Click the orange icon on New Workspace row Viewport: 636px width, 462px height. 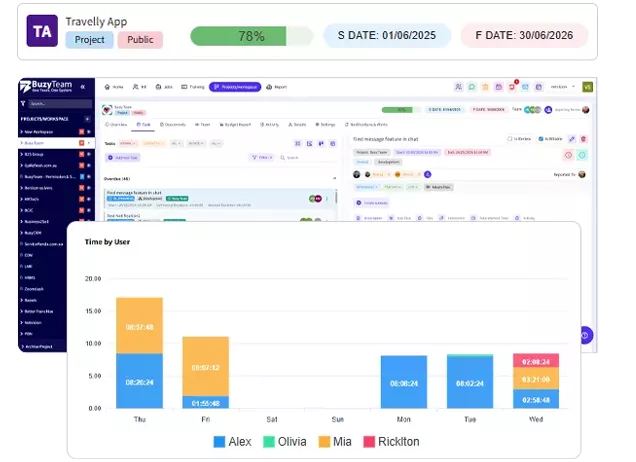coord(82,132)
